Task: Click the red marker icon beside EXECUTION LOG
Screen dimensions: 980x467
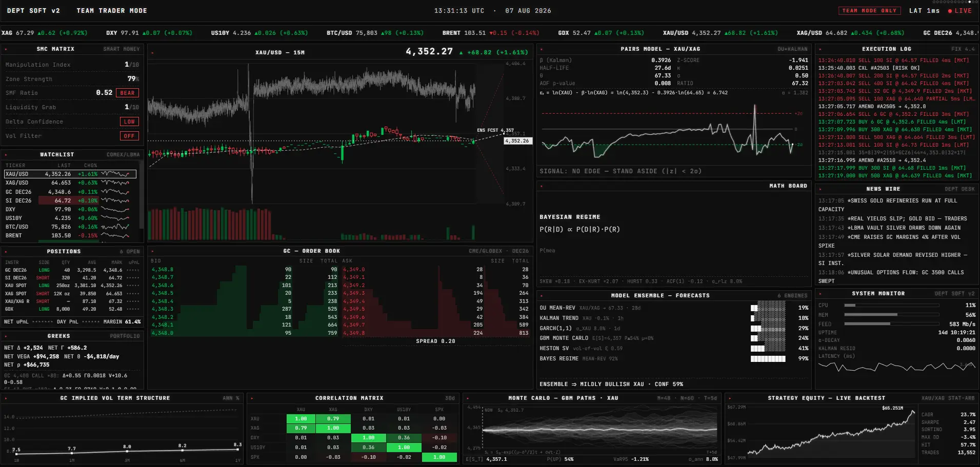Action: 821,50
